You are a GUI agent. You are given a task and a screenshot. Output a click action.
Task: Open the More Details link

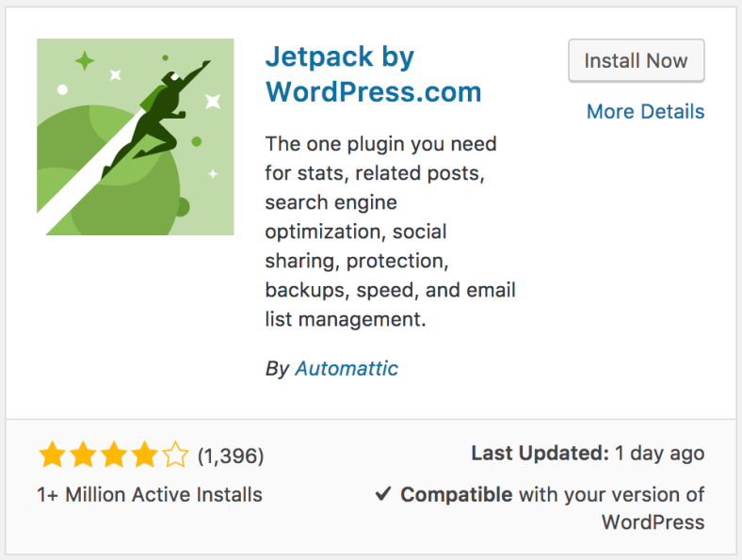pyautogui.click(x=645, y=112)
